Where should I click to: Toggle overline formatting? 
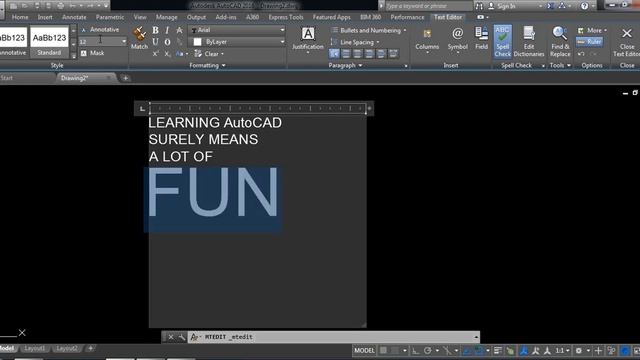167,42
